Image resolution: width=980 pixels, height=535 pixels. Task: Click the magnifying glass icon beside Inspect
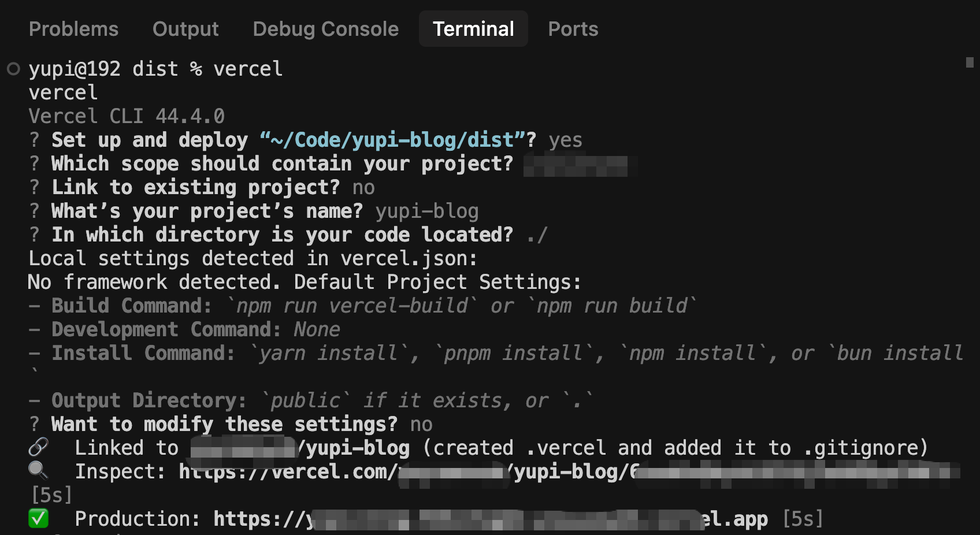(38, 471)
